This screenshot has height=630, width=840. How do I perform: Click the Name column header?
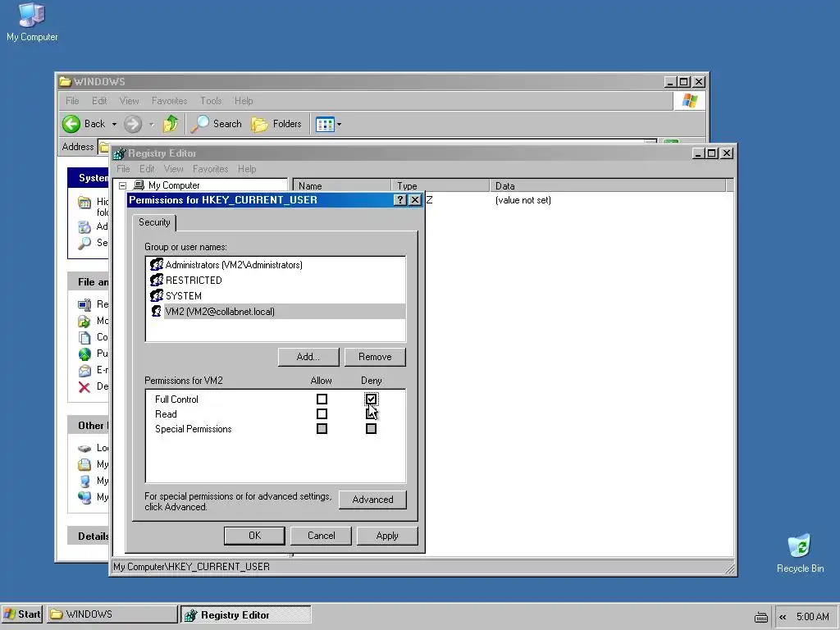342,186
